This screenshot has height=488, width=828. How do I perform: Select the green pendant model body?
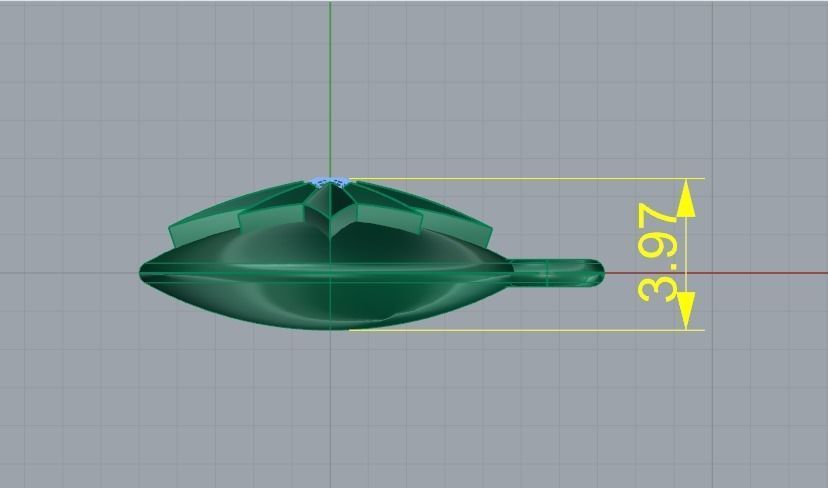tap(327, 275)
